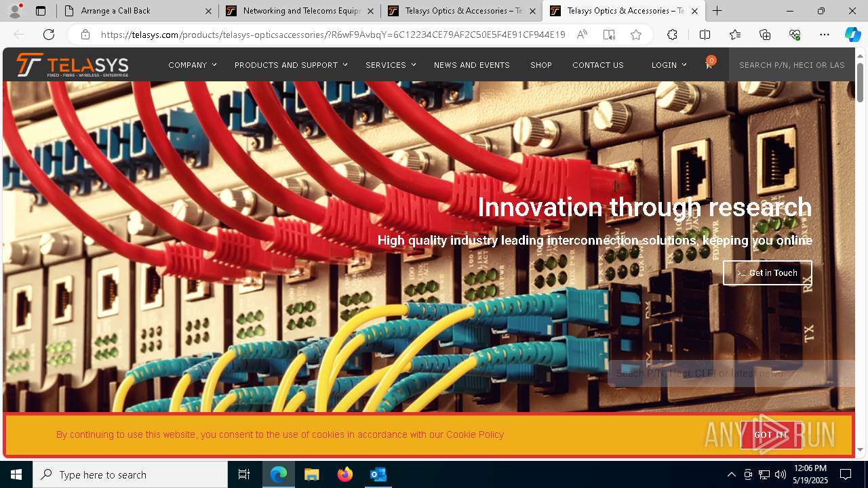
Task: Open Task View in taskbar
Action: click(x=244, y=474)
